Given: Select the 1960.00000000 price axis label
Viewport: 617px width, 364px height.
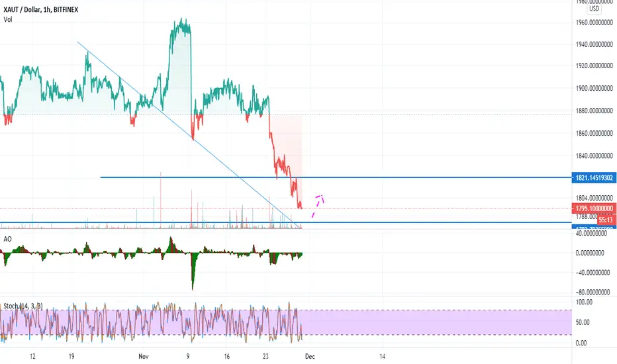Looking at the screenshot, I should pos(594,23).
